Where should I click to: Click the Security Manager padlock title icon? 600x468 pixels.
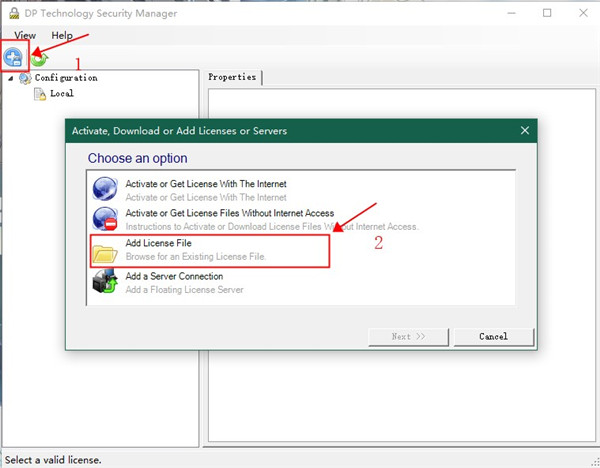(x=14, y=13)
